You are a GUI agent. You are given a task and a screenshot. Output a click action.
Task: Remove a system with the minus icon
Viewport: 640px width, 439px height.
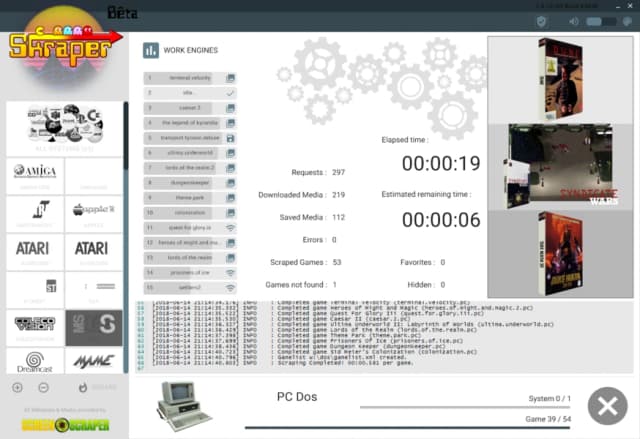[43, 387]
